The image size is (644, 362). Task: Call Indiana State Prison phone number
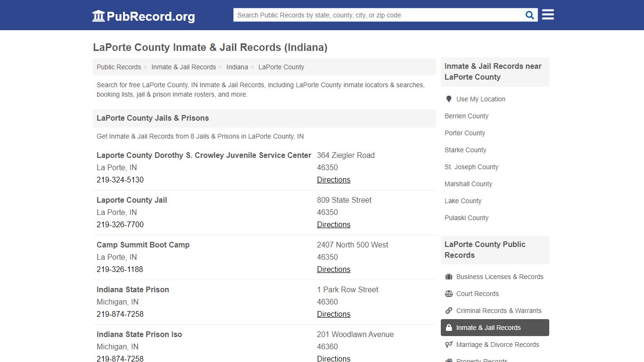click(x=120, y=314)
